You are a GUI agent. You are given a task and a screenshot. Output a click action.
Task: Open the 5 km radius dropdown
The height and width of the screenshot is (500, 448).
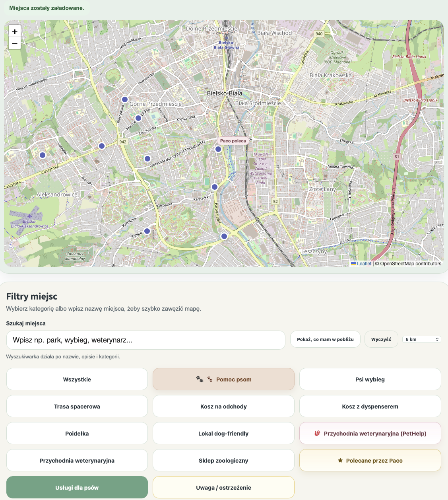(422, 339)
